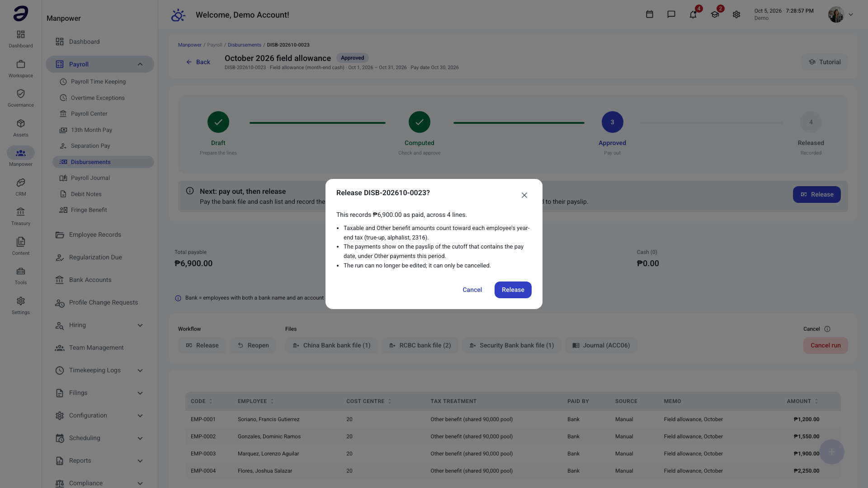Image resolution: width=868 pixels, height=488 pixels.
Task: Open the graduation cap learning icon
Action: (715, 14)
